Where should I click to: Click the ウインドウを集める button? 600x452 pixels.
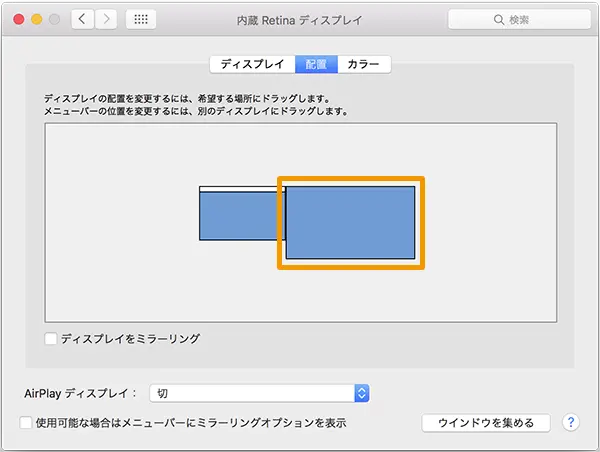pos(486,423)
